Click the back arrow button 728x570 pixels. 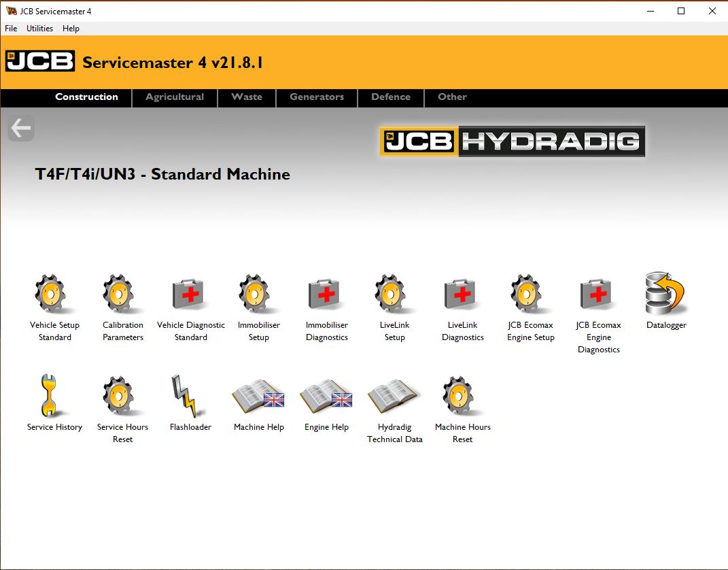(x=21, y=128)
